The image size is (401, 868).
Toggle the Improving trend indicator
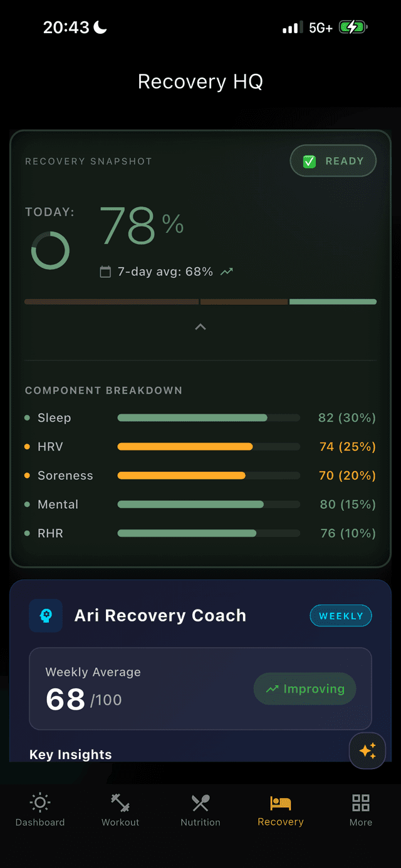point(305,688)
